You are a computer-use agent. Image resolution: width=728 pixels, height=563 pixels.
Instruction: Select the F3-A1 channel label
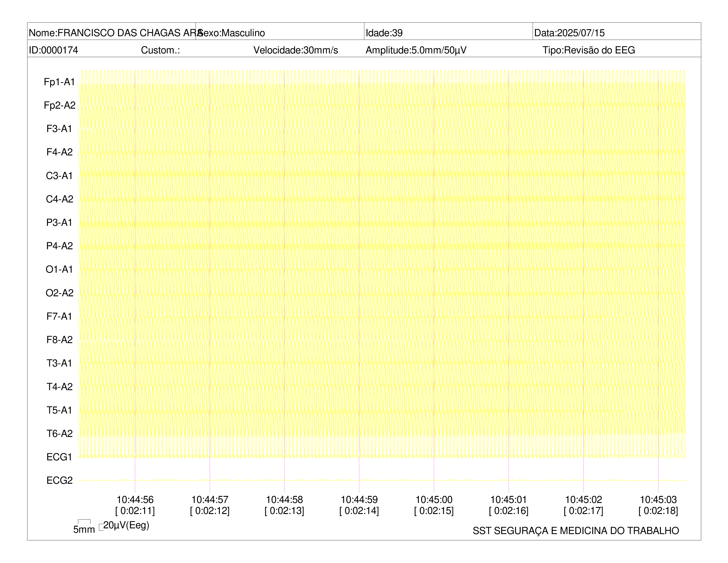(59, 129)
